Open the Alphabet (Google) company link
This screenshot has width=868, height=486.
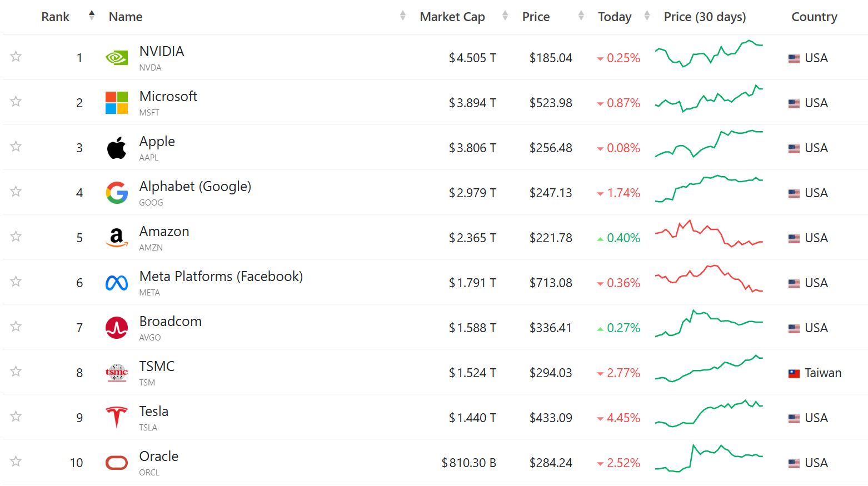(195, 187)
